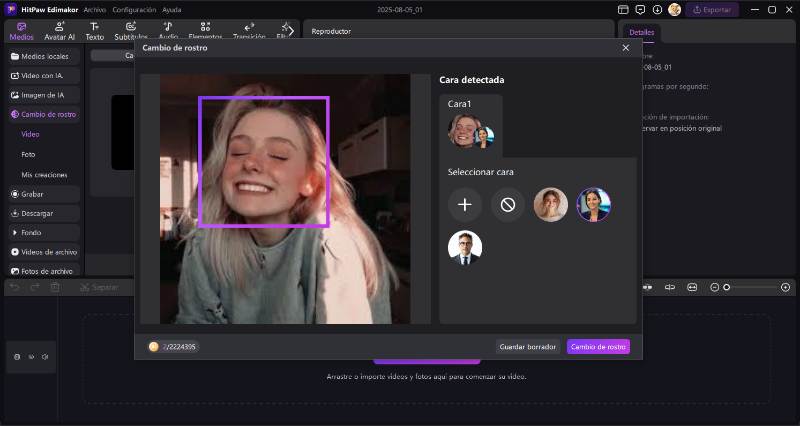Select the Video sub-item under Cambio de rostro

30,134
